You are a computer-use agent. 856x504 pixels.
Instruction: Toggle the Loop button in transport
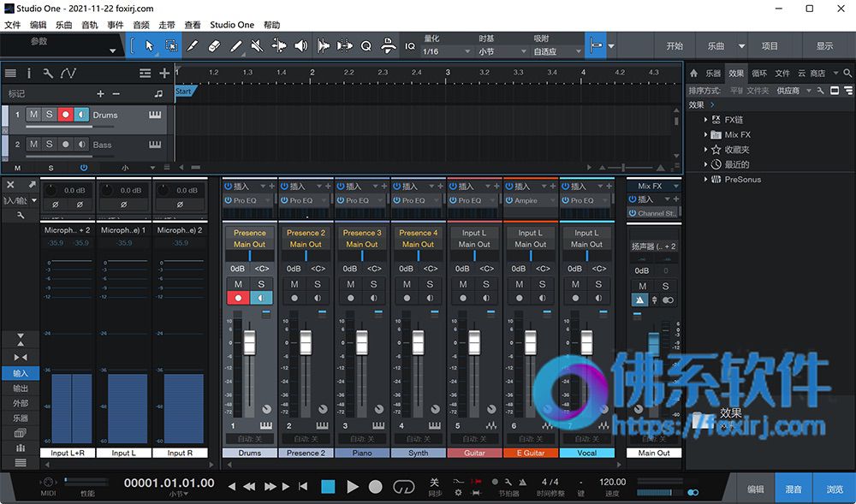tap(403, 487)
